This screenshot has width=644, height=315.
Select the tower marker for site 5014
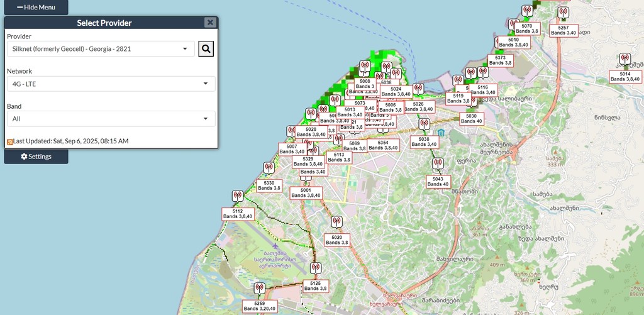pyautogui.click(x=625, y=59)
